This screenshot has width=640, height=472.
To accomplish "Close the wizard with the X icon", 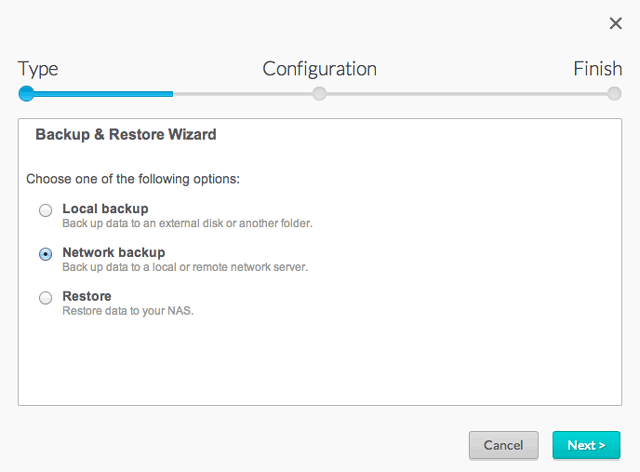I will tap(615, 23).
